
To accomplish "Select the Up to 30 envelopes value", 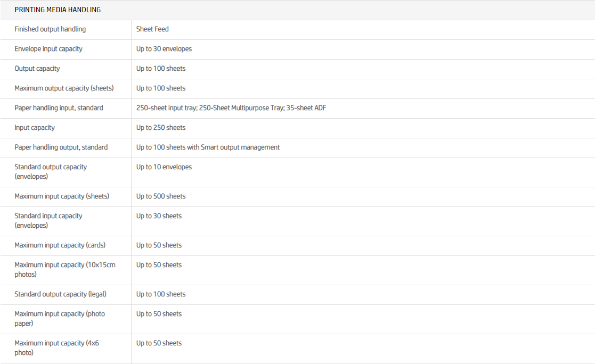I will [x=164, y=49].
